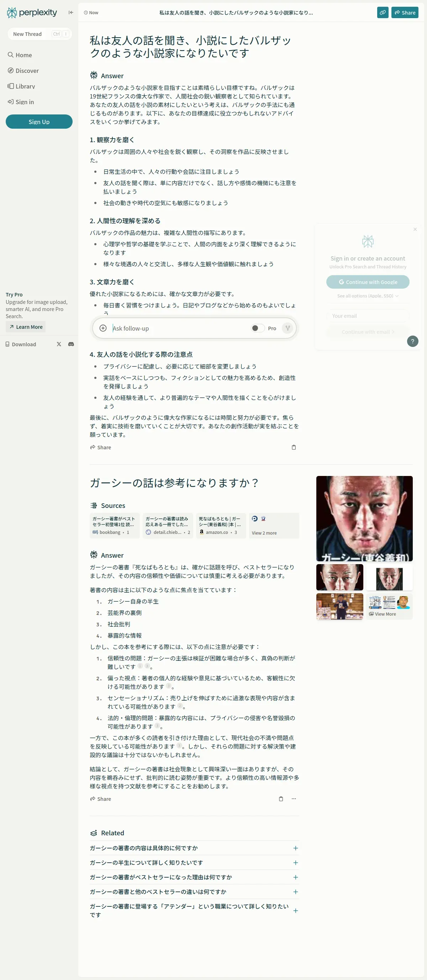Expand related: ガーシーの著書の内容は具体的に何ですか

click(x=194, y=848)
